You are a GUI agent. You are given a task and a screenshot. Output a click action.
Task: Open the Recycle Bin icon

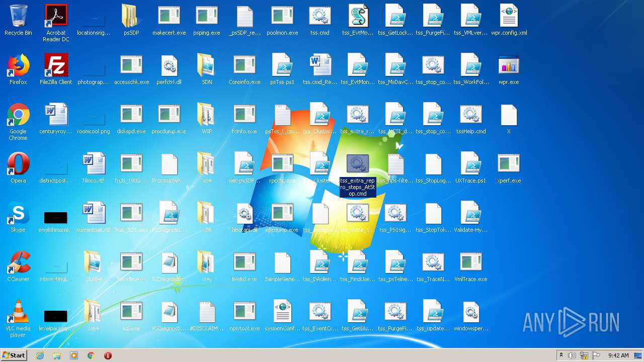tap(18, 17)
